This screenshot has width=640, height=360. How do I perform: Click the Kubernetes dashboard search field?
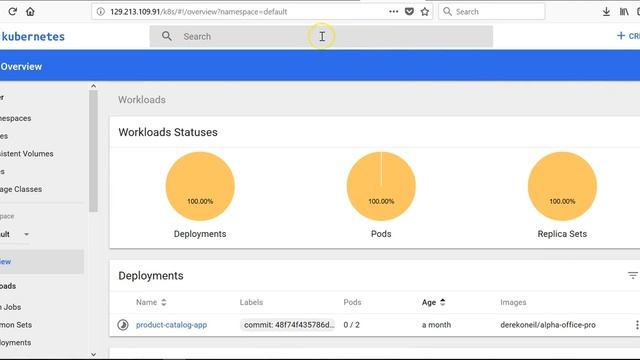point(321,36)
